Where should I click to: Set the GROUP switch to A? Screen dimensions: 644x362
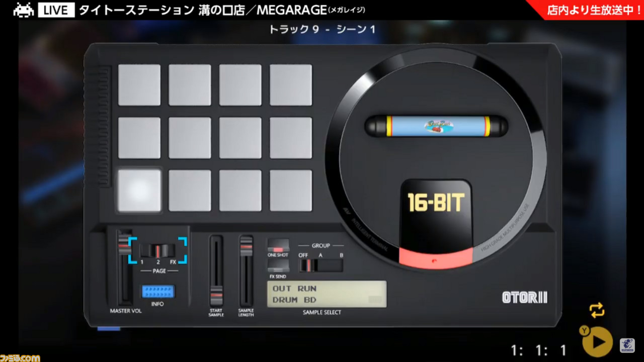click(x=320, y=255)
